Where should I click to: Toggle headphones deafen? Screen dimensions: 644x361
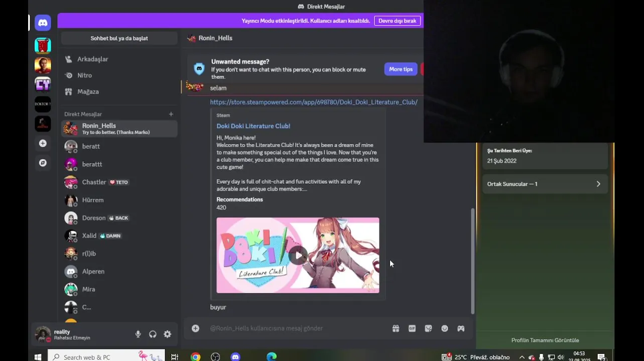click(153, 334)
